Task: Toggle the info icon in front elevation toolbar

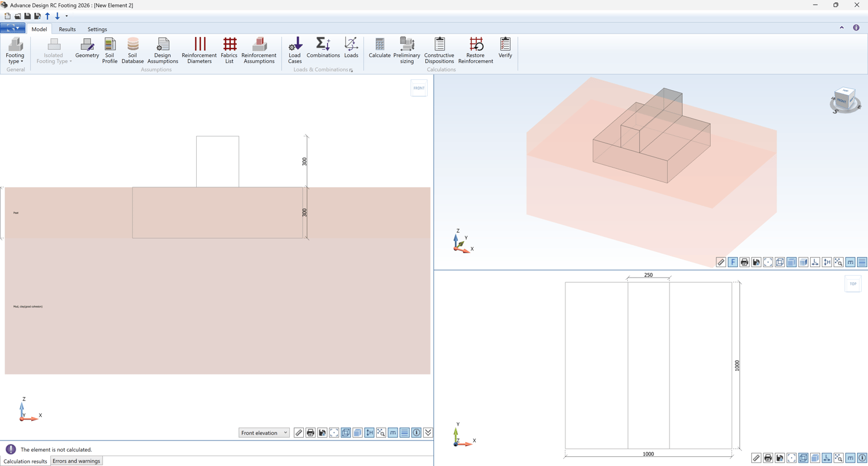Action: coord(416,433)
